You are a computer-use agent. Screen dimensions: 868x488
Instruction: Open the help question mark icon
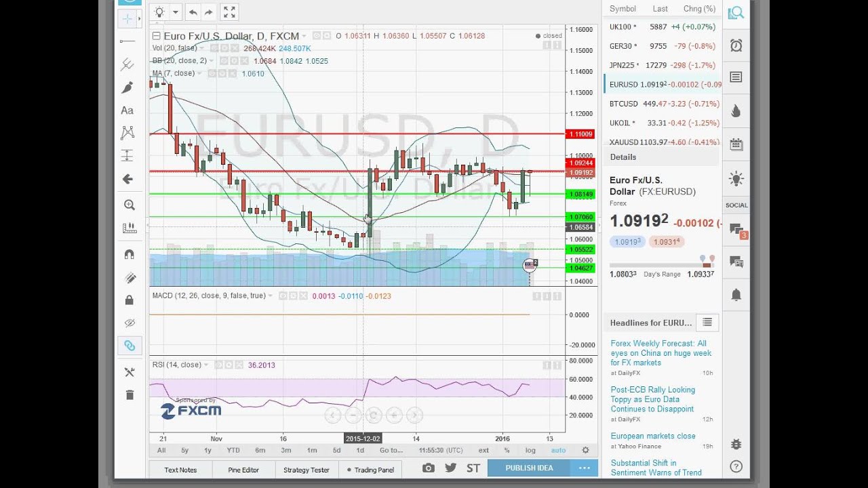click(736, 466)
